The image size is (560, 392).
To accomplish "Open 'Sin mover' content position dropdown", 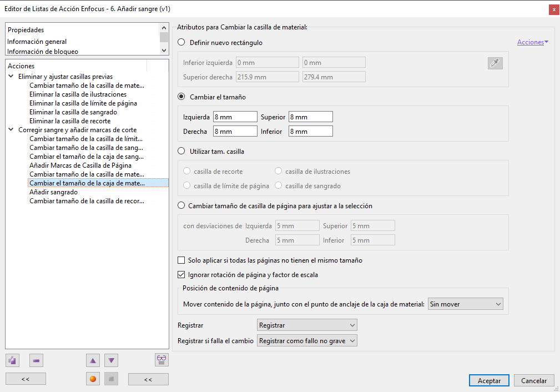I will [x=465, y=304].
